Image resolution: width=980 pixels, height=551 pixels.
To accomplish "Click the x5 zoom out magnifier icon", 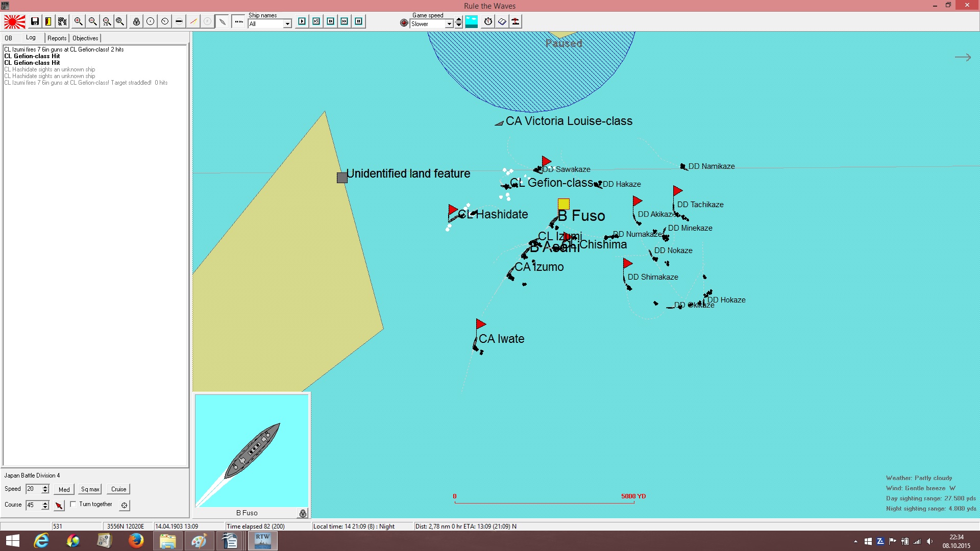I will pyautogui.click(x=107, y=21).
